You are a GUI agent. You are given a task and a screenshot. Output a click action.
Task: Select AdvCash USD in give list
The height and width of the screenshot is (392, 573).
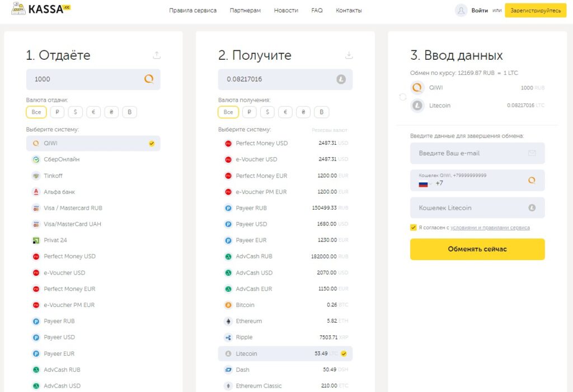[x=93, y=386]
